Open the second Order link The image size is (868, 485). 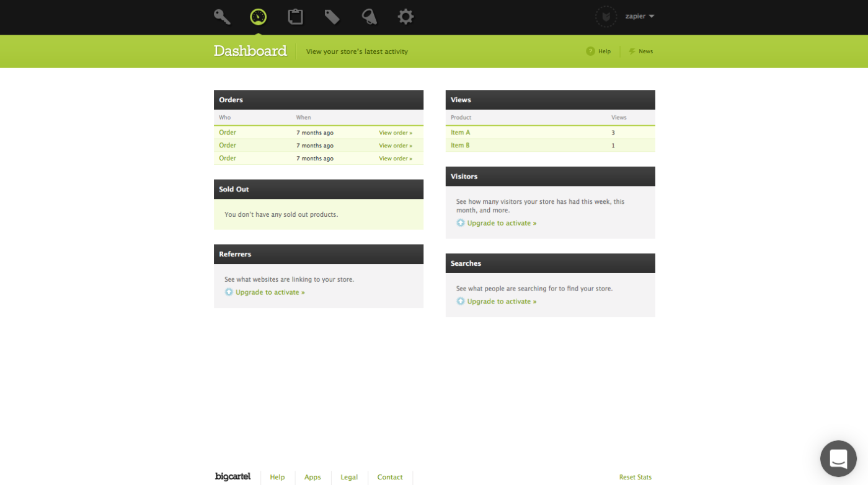pos(228,146)
